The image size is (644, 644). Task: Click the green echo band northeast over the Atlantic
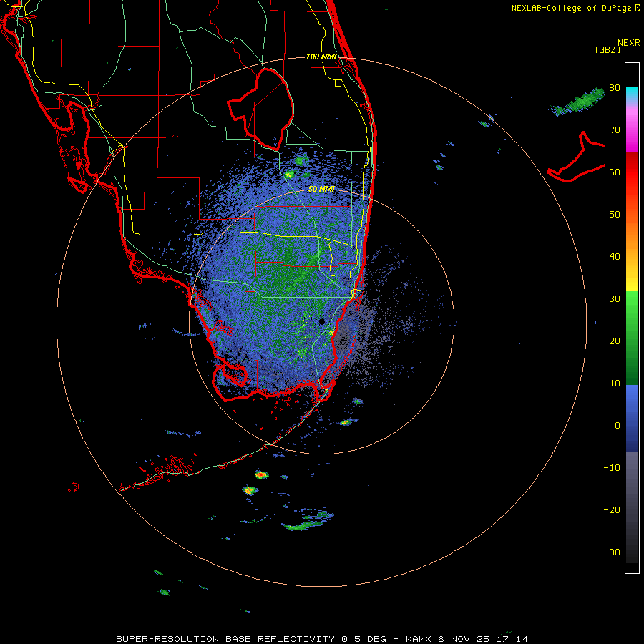point(577,102)
